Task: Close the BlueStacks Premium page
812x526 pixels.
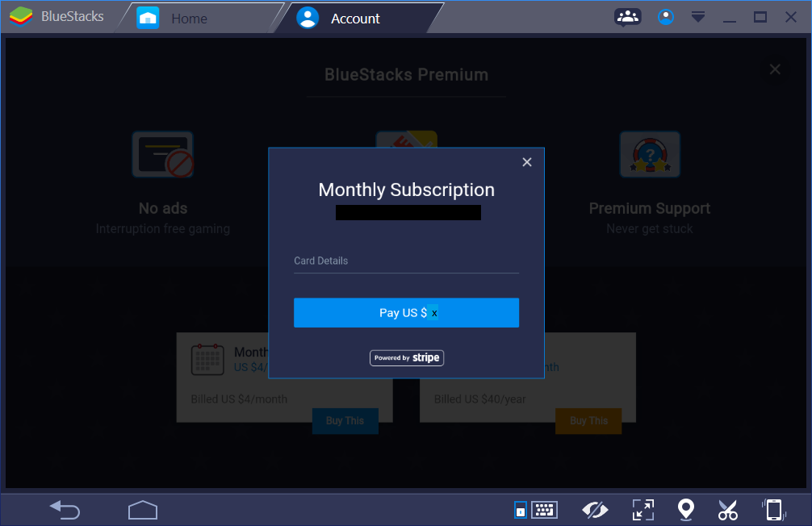Action: [775, 69]
